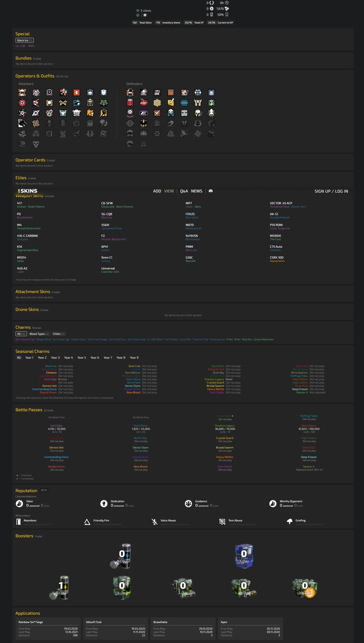Click the Zero Pupil Sledge charm link
364x643 pixels.
[x=97, y=339]
